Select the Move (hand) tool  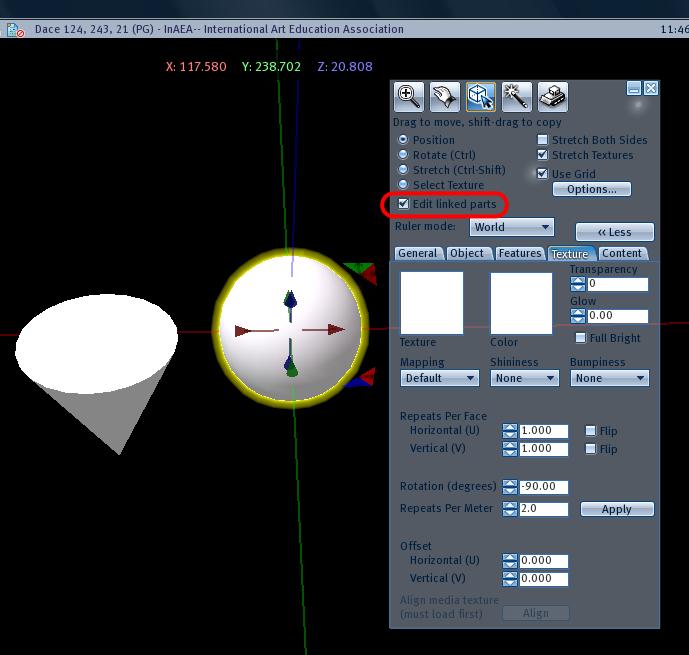pos(443,96)
